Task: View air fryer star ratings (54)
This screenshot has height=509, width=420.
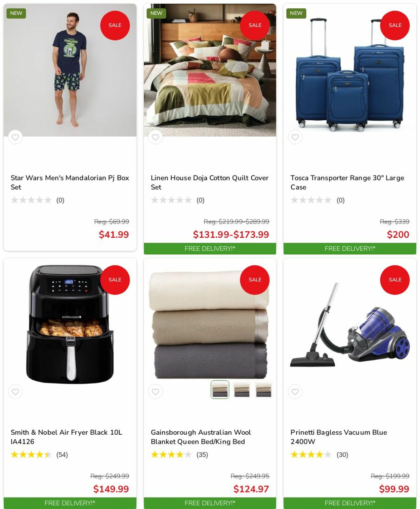Action: [39, 455]
